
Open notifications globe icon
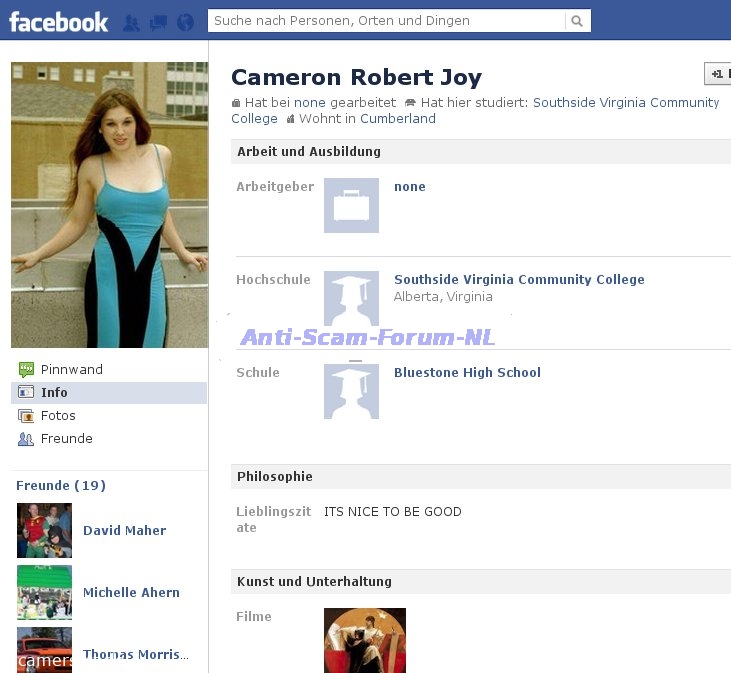coord(185,22)
